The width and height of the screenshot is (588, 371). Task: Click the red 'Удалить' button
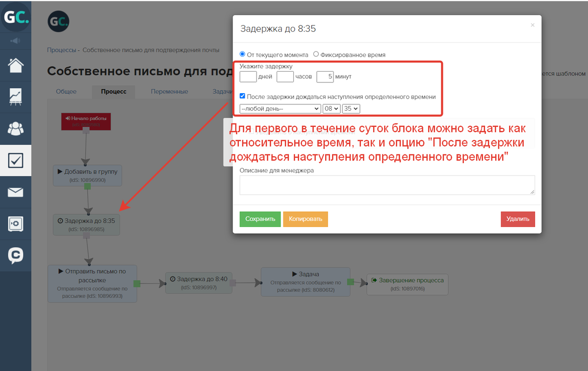(517, 219)
